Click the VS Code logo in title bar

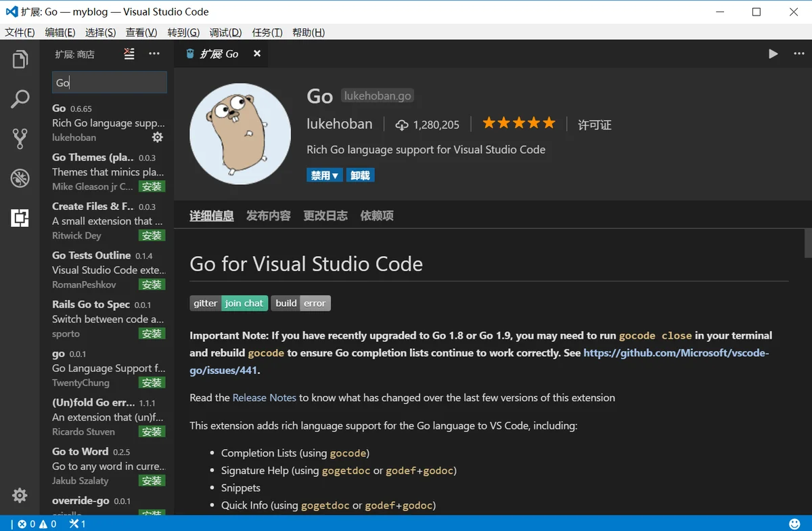click(x=12, y=12)
